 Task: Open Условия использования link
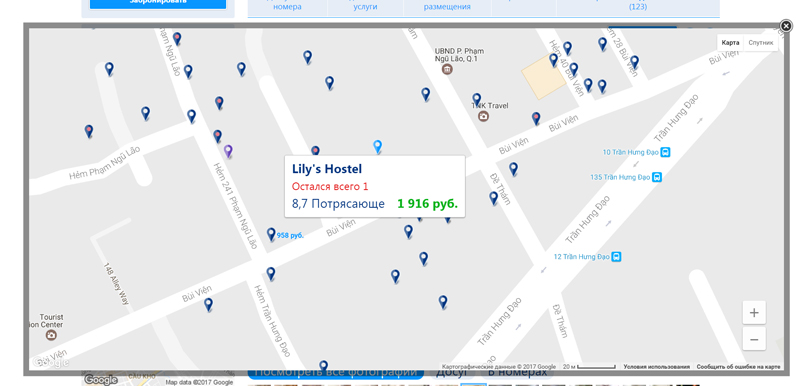coord(656,367)
